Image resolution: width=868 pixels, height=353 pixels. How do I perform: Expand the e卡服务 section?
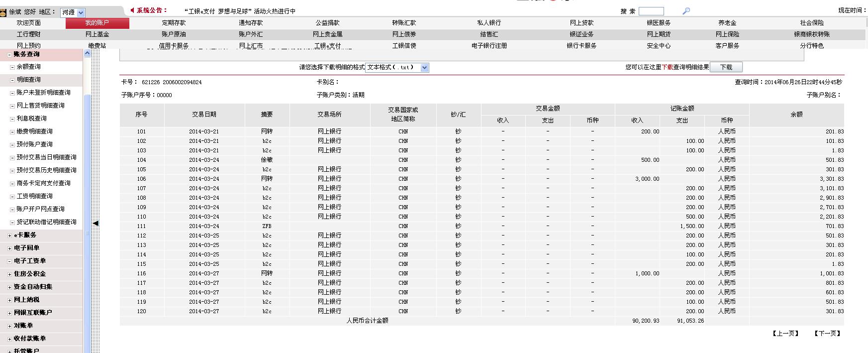tap(10, 235)
